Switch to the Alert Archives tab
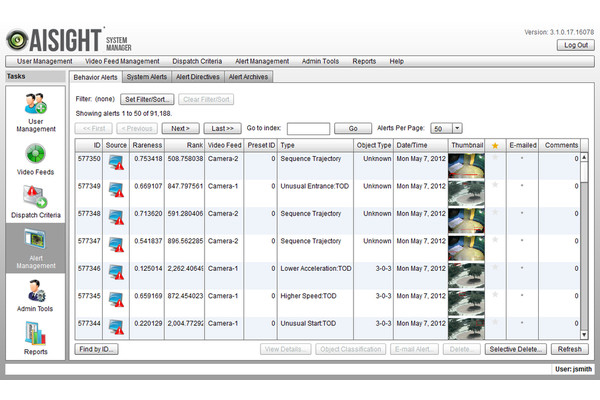The height and width of the screenshot is (400, 600). pyautogui.click(x=249, y=77)
